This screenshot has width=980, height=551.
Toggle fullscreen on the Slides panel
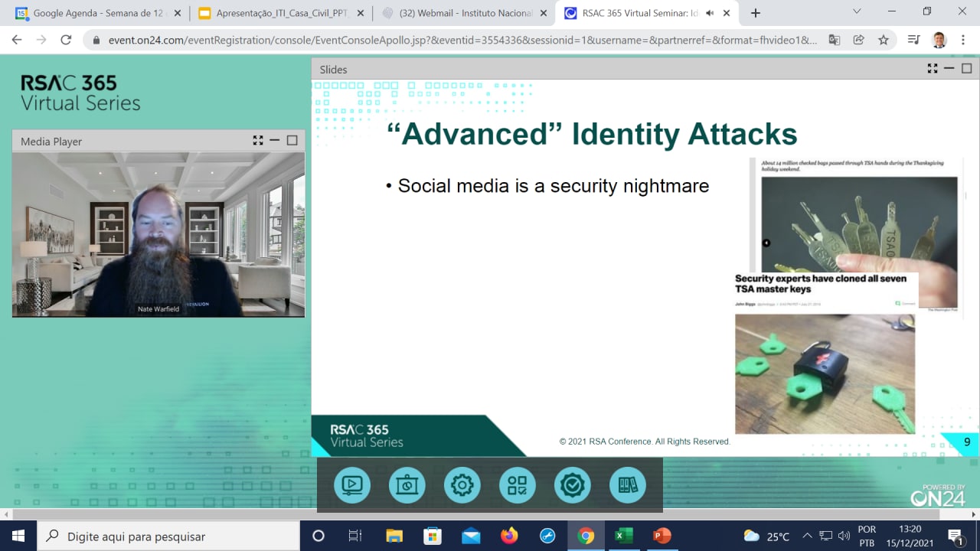click(x=933, y=68)
